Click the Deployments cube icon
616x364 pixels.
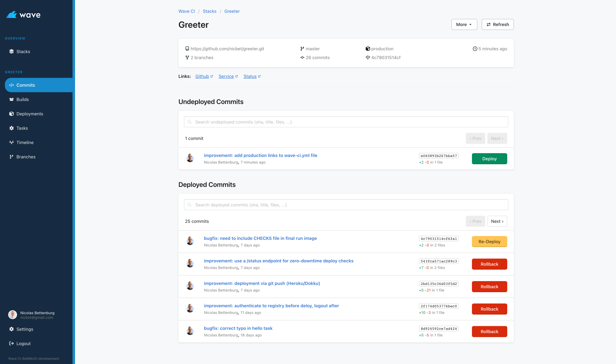pyautogui.click(x=11, y=114)
